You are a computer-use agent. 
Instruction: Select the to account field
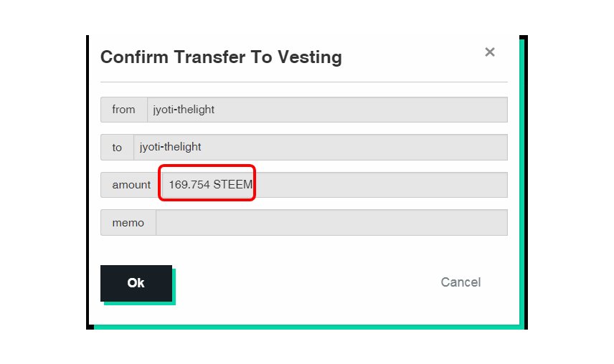coord(320,147)
